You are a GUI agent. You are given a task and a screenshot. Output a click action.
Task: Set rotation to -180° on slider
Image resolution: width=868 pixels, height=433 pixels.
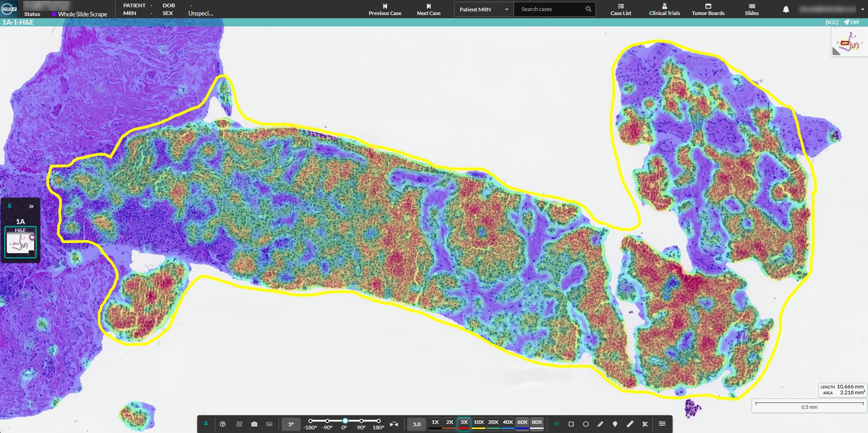pyautogui.click(x=310, y=421)
